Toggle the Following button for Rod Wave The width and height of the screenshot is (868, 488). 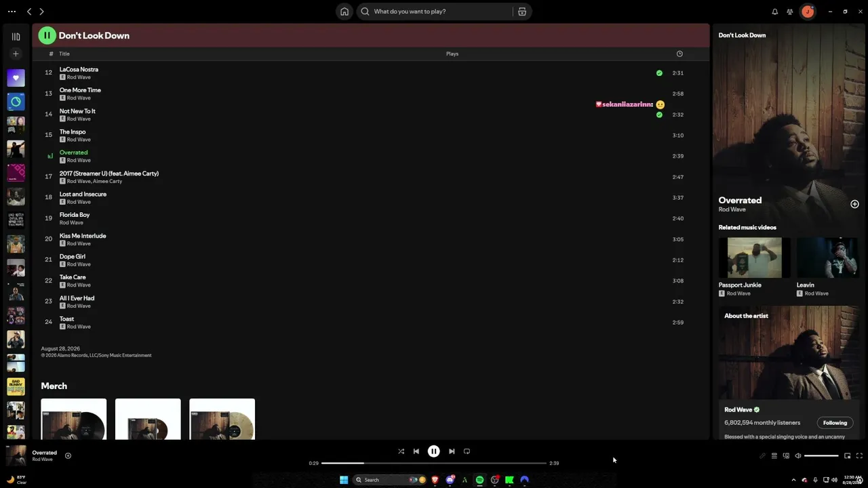tap(835, 423)
